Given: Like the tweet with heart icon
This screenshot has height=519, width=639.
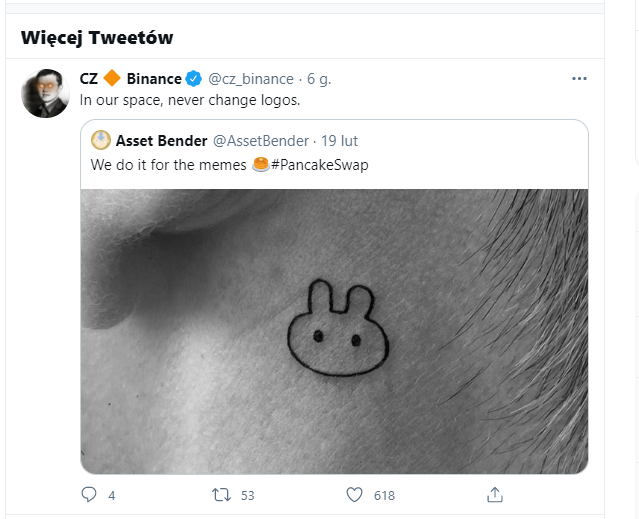Looking at the screenshot, I should tap(353, 494).
